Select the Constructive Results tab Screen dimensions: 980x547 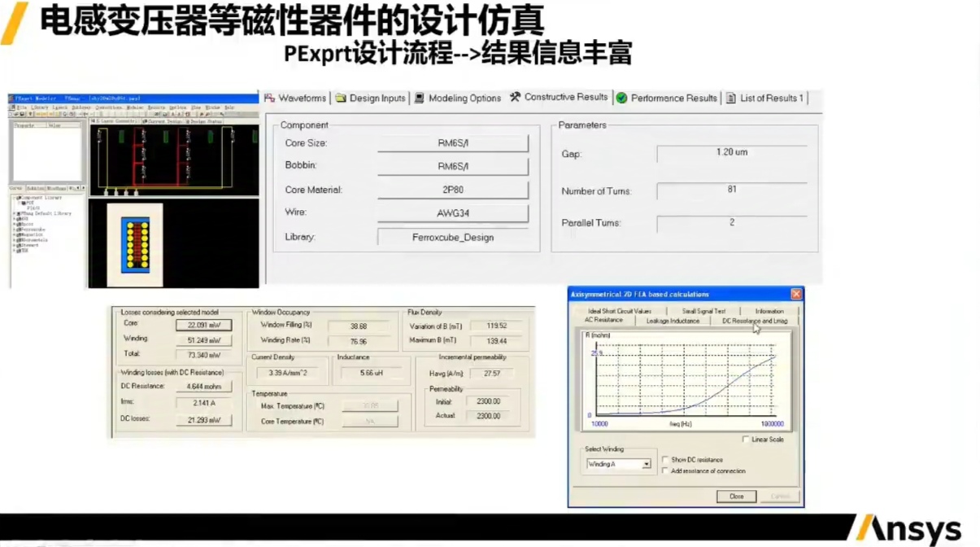(x=559, y=97)
